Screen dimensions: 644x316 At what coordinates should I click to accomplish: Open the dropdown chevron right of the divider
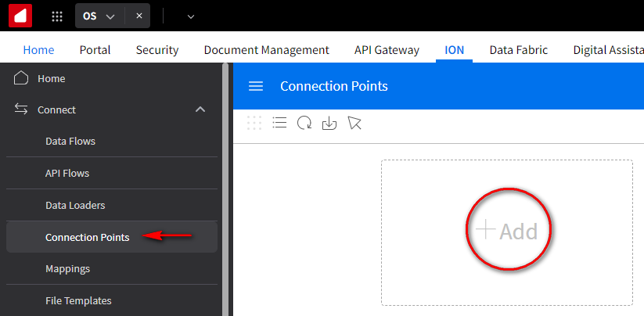coord(191,16)
